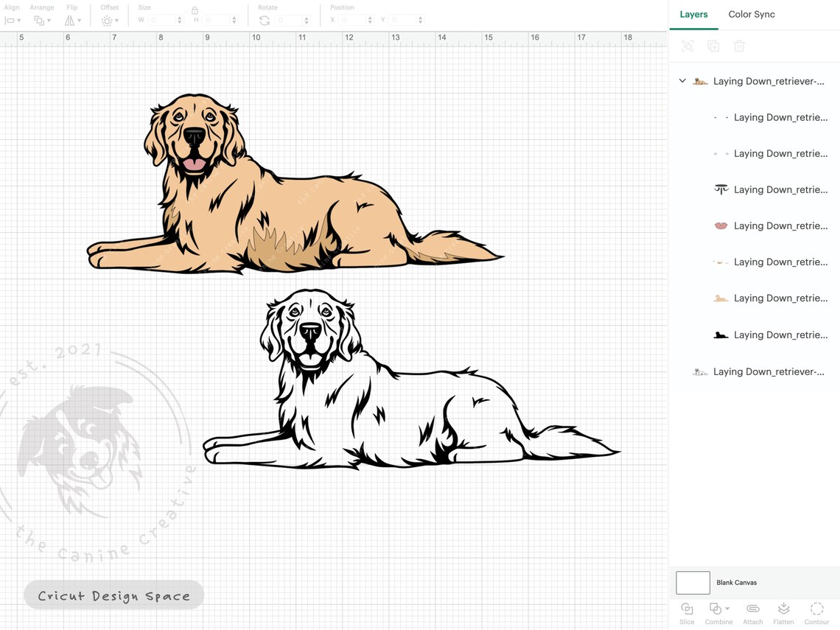
Task: Click the group icon in the Layers panel header
Action: [x=687, y=45]
